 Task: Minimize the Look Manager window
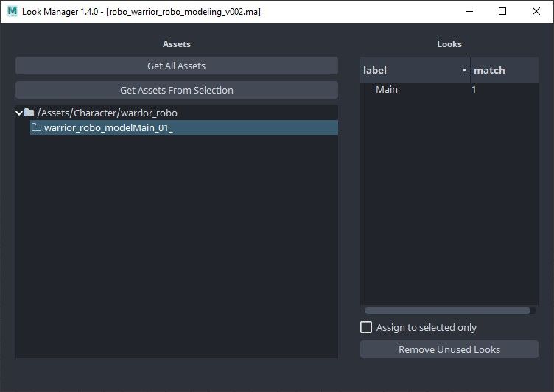coord(469,12)
